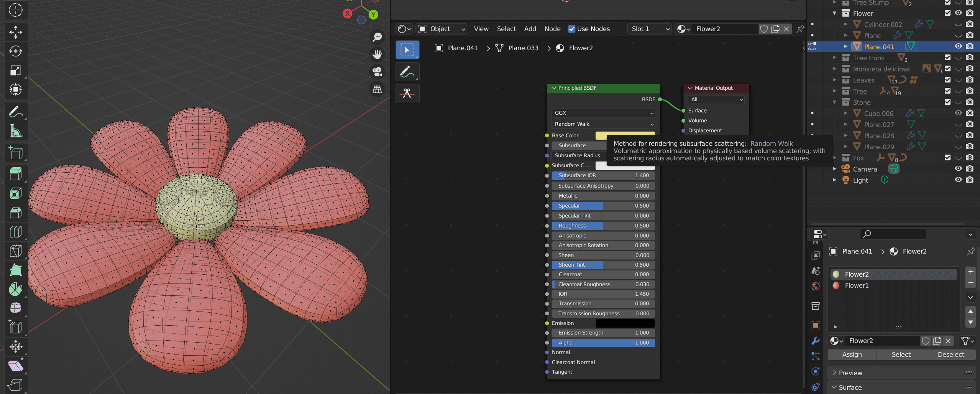This screenshot has height=394, width=980.
Task: Add a new material slot
Action: [x=970, y=272]
